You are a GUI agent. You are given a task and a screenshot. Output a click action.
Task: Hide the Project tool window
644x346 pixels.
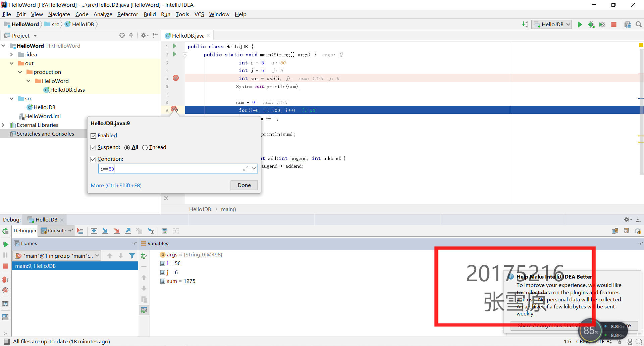(x=155, y=36)
